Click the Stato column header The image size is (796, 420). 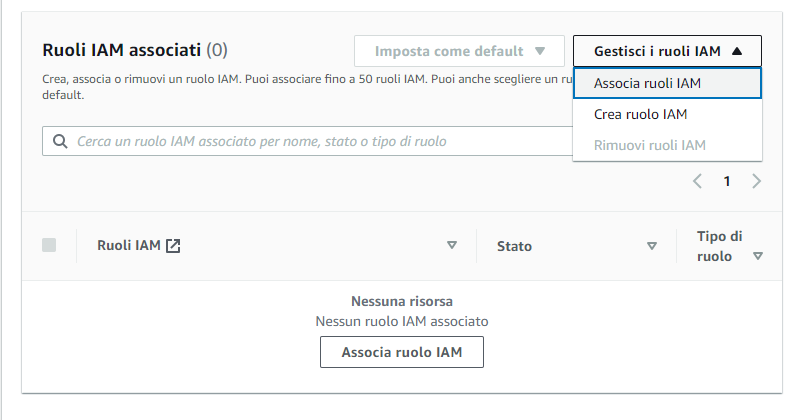pyautogui.click(x=514, y=246)
